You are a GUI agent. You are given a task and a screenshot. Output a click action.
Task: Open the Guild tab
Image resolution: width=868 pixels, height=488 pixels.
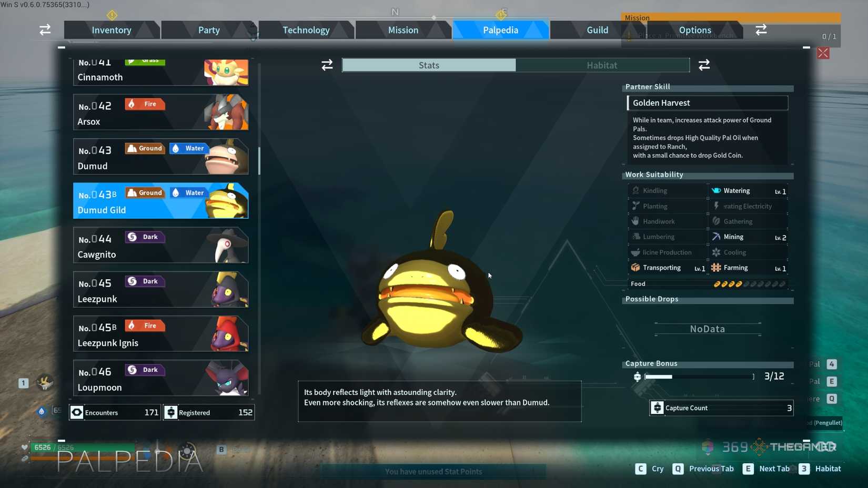597,30
